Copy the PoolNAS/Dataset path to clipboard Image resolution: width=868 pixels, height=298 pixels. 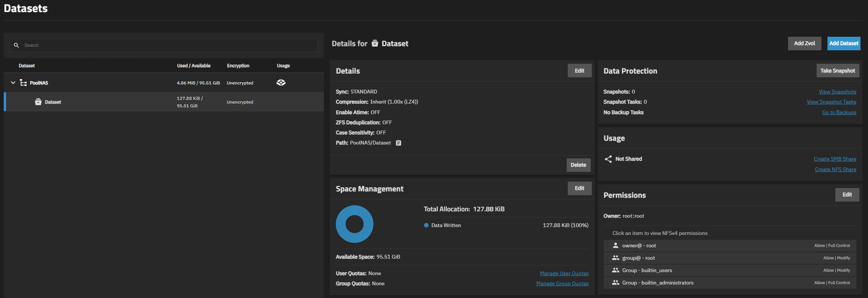tap(399, 143)
